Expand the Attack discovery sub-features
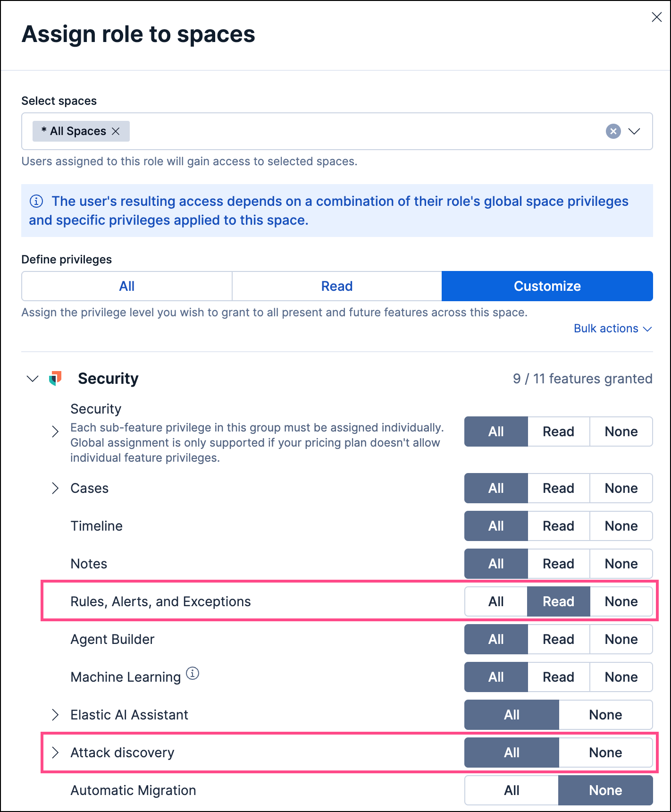The image size is (671, 812). 55,753
